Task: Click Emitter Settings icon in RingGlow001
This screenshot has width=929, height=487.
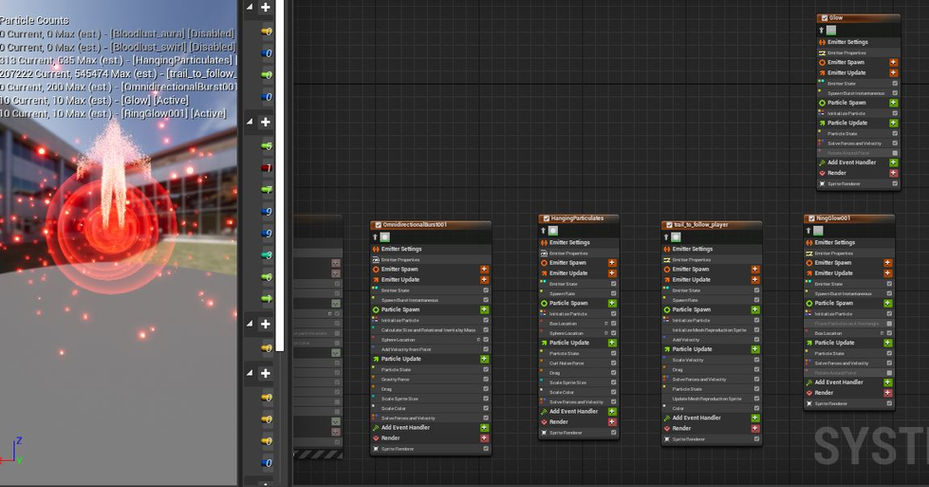Action: (x=809, y=243)
